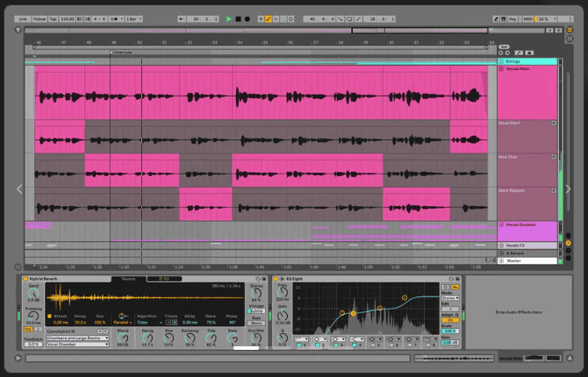Image resolution: width=588 pixels, height=377 pixels.
Task: Switch to the Reverb tab in Hybrid Reverb
Action: (x=128, y=279)
